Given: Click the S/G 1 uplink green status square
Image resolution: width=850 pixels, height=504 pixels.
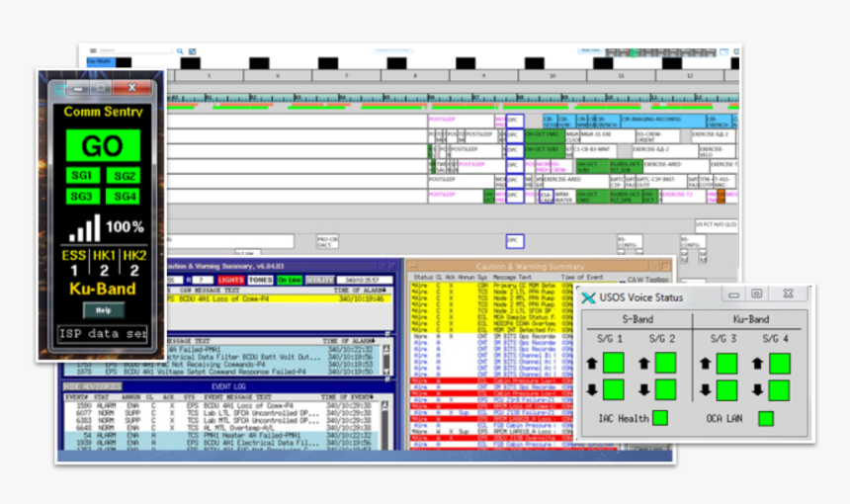Looking at the screenshot, I should click(613, 363).
